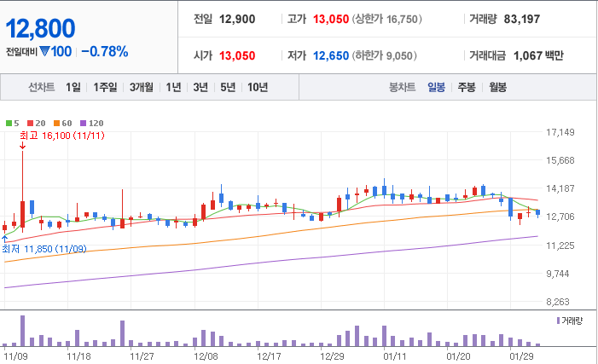Click the 12/08 date axis label

coord(206,357)
